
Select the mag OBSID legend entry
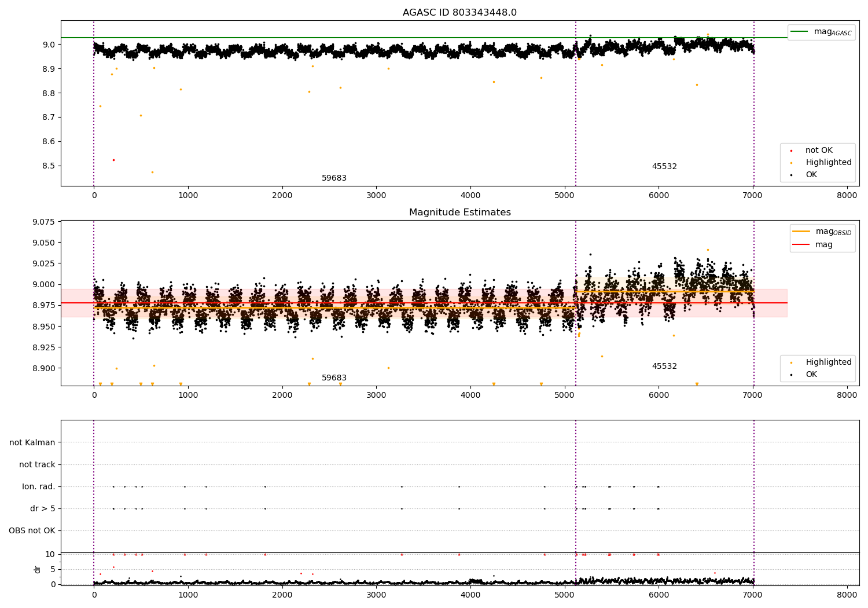pyautogui.click(x=822, y=232)
